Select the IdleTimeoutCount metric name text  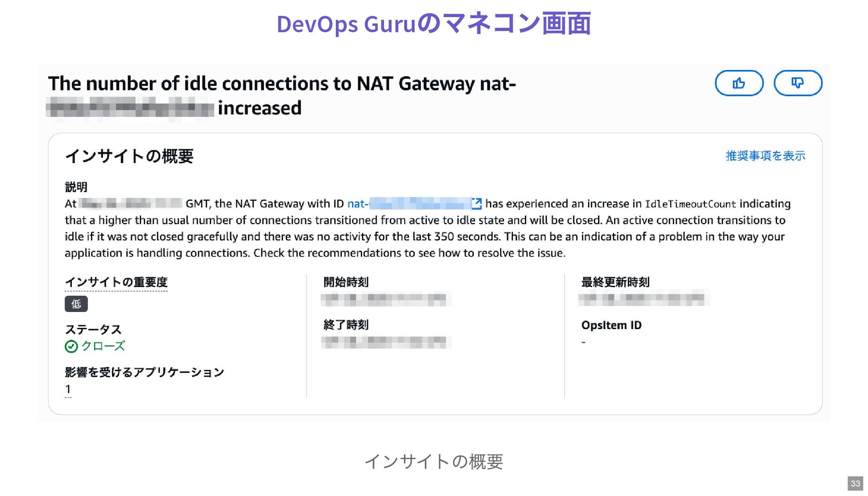point(690,204)
